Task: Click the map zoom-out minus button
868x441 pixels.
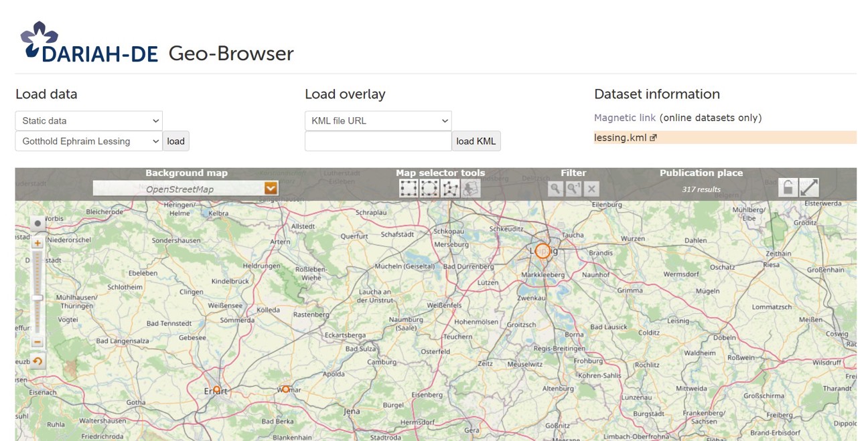Action: (x=38, y=342)
